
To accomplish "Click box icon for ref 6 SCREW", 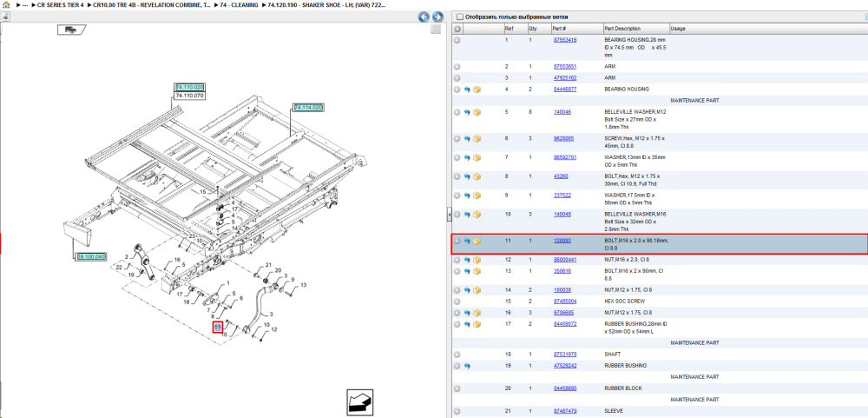I will 477,138.
